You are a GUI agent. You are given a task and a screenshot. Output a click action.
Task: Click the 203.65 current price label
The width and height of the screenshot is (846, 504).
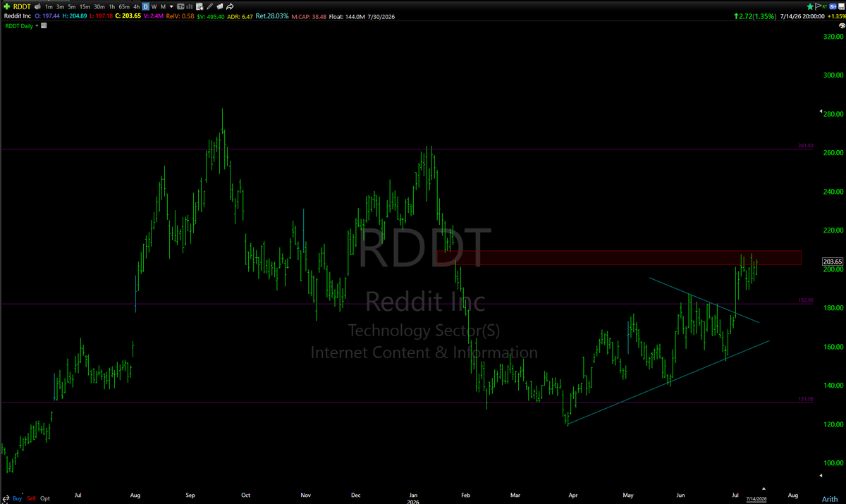coord(834,262)
